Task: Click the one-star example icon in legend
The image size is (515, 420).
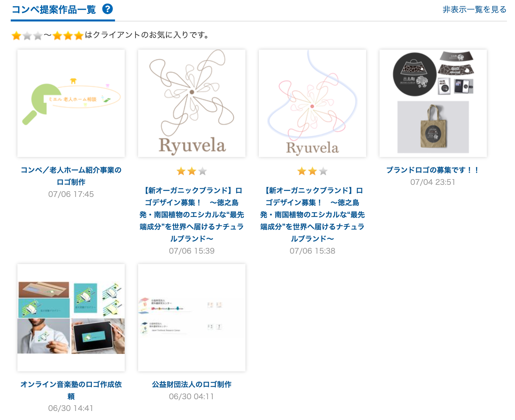Action: [27, 36]
